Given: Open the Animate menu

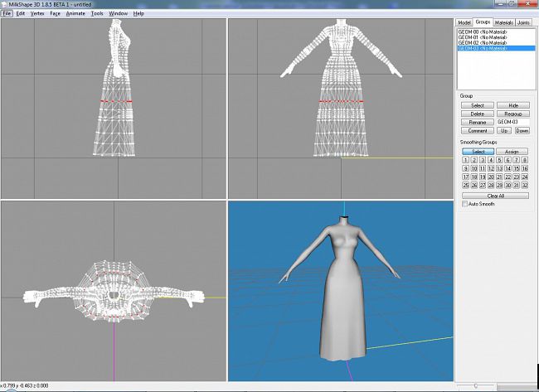Looking at the screenshot, I should [75, 13].
